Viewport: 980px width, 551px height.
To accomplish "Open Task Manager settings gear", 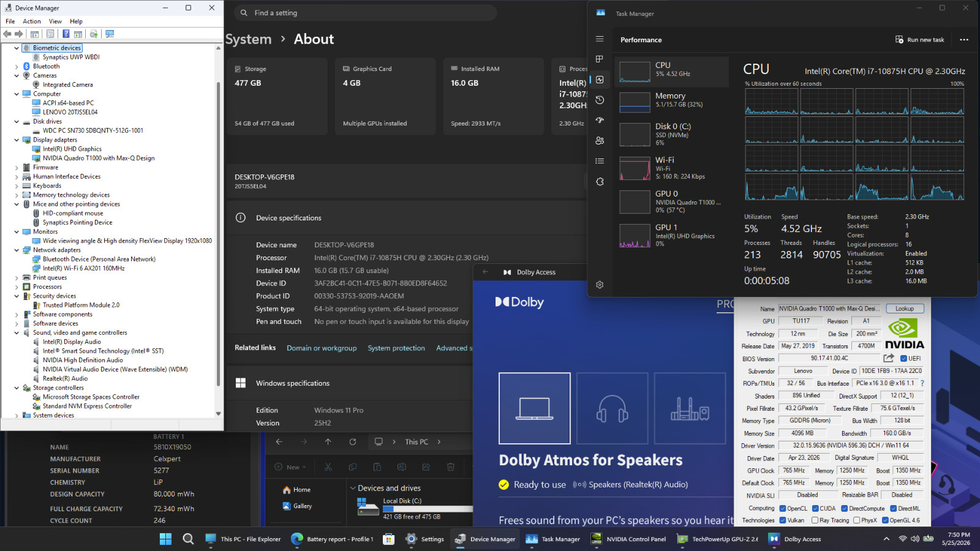I will [x=600, y=285].
